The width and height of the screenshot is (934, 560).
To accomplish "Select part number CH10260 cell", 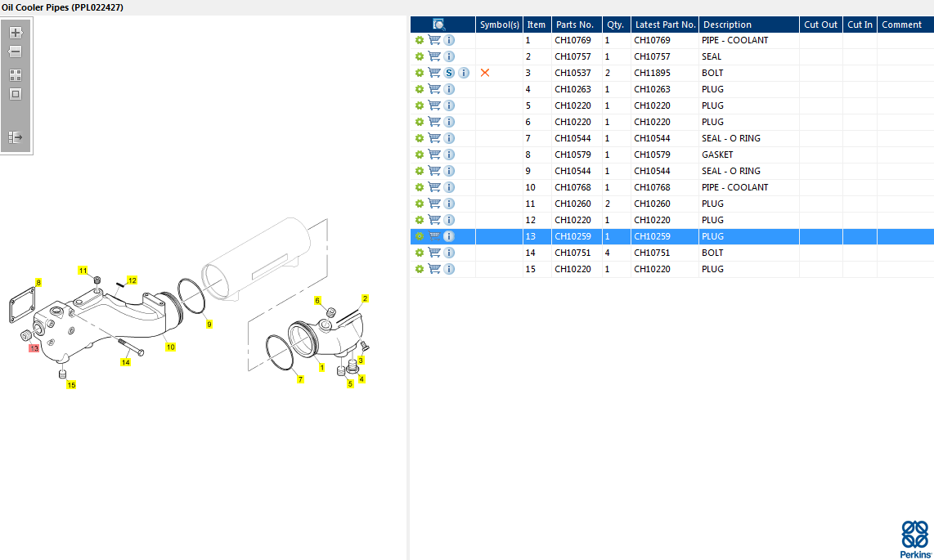I will (577, 204).
